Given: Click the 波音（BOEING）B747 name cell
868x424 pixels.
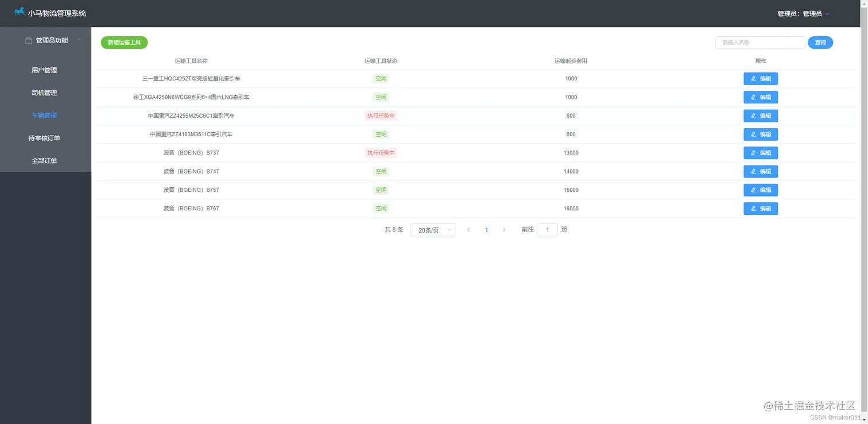Looking at the screenshot, I should pos(191,171).
